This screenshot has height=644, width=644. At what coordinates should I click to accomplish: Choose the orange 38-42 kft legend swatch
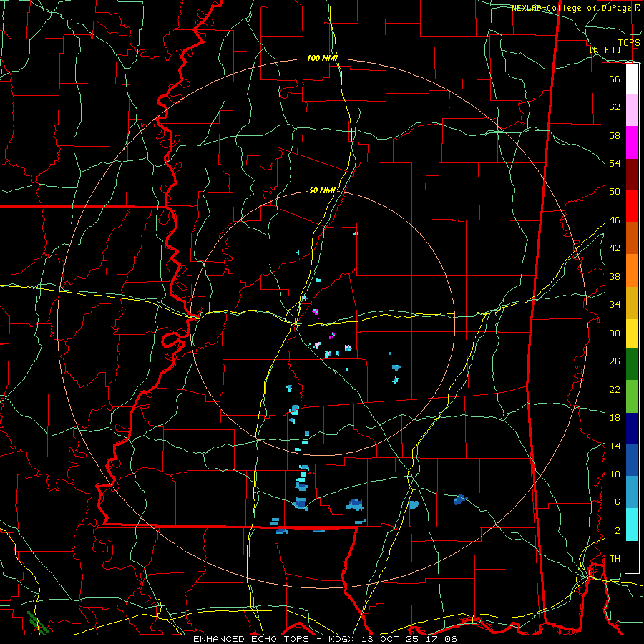tap(632, 270)
